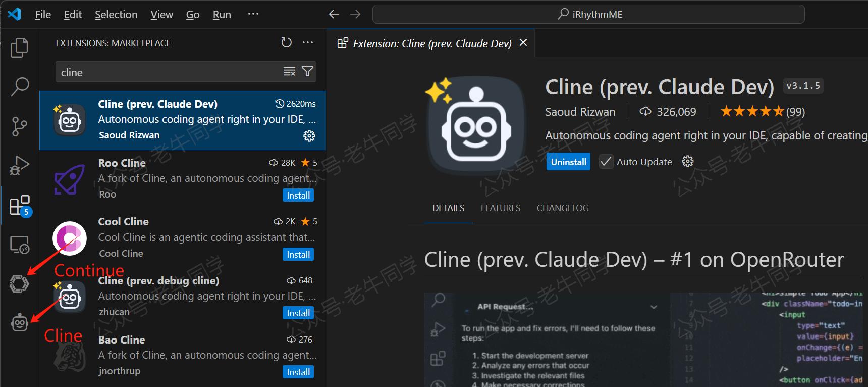The image size is (868, 387).
Task: Select the Bao Cline list item
Action: [183, 356]
